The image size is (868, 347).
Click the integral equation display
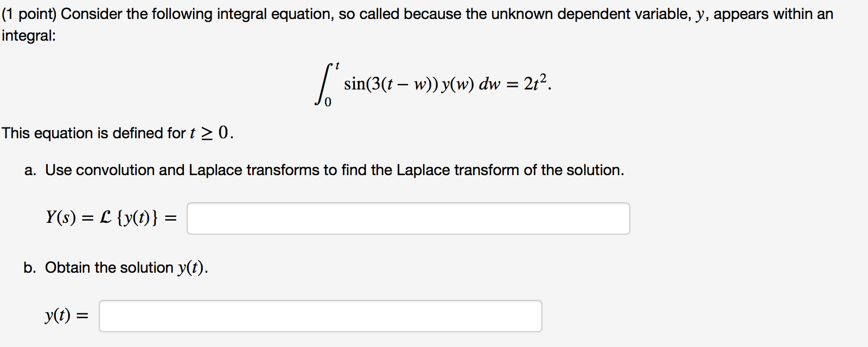point(431,82)
